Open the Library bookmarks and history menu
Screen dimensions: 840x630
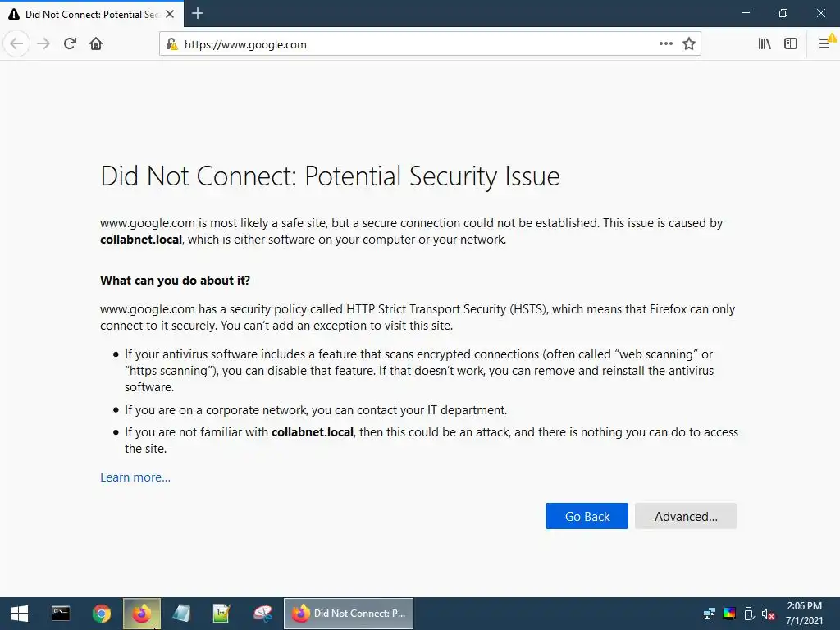click(765, 43)
